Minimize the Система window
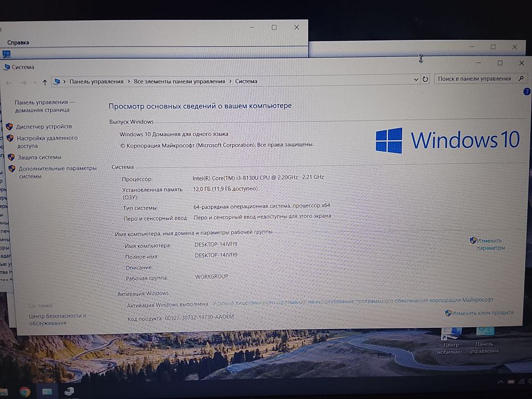The image size is (532, 399). click(479, 63)
